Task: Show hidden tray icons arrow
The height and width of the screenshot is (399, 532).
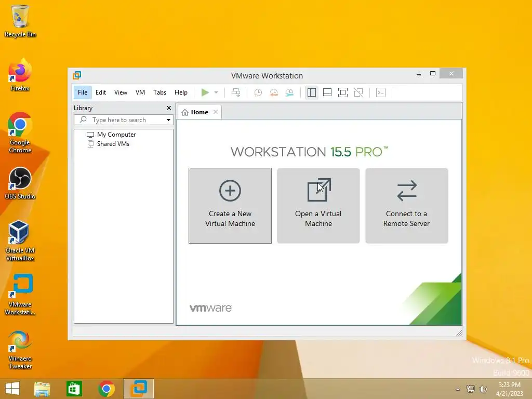Action: coord(458,389)
